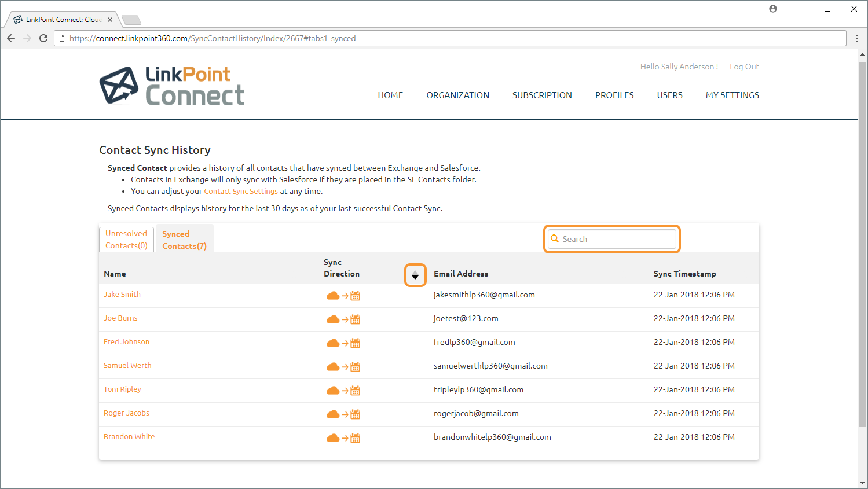Click email tripleylp360@gmail.com
The width and height of the screenshot is (868, 489).
pyautogui.click(x=478, y=390)
